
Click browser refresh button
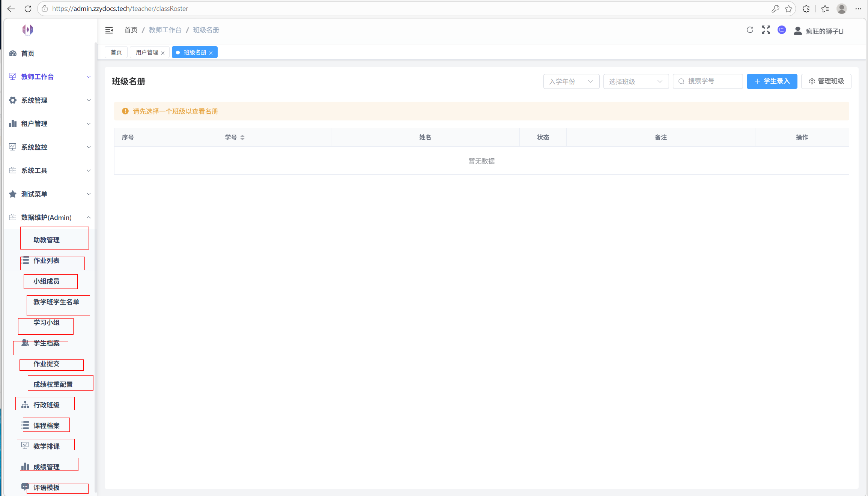(28, 9)
